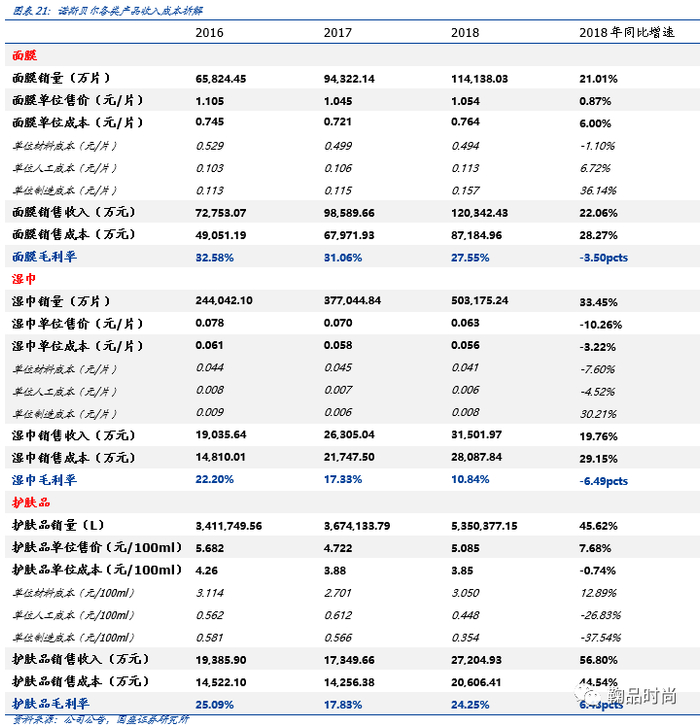Select the 面膜销售成本（万元）row label

pyautogui.click(x=74, y=234)
